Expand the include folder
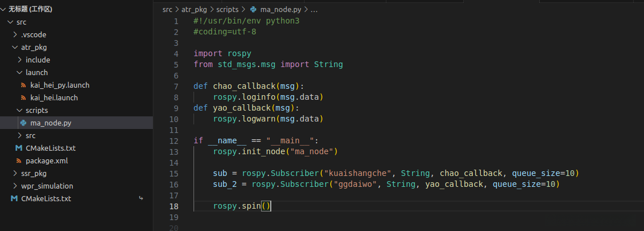This screenshot has width=644, height=231. 19,60
